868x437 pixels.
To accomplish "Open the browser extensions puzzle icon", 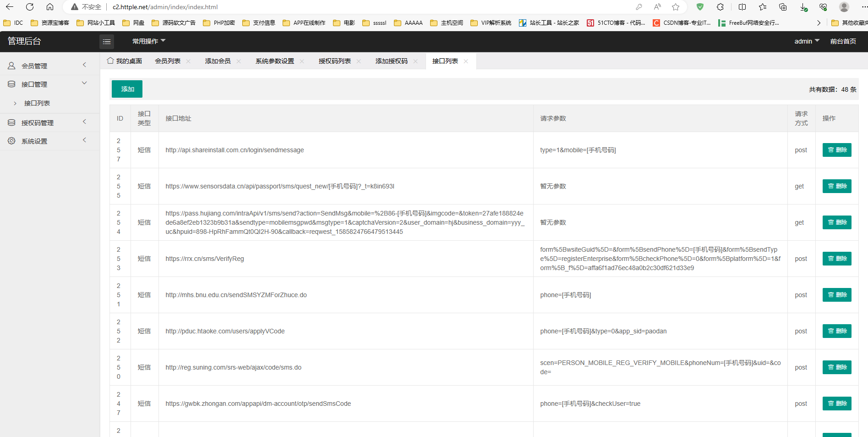I will click(720, 7).
